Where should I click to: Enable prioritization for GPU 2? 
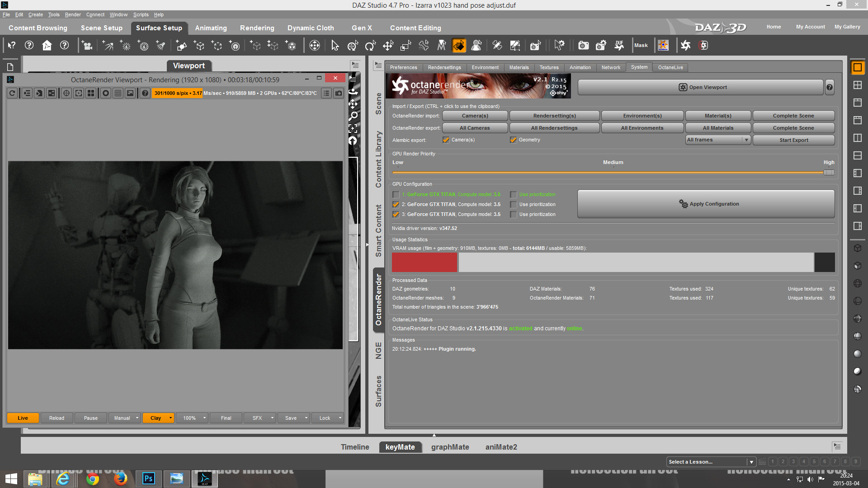pyautogui.click(x=514, y=205)
